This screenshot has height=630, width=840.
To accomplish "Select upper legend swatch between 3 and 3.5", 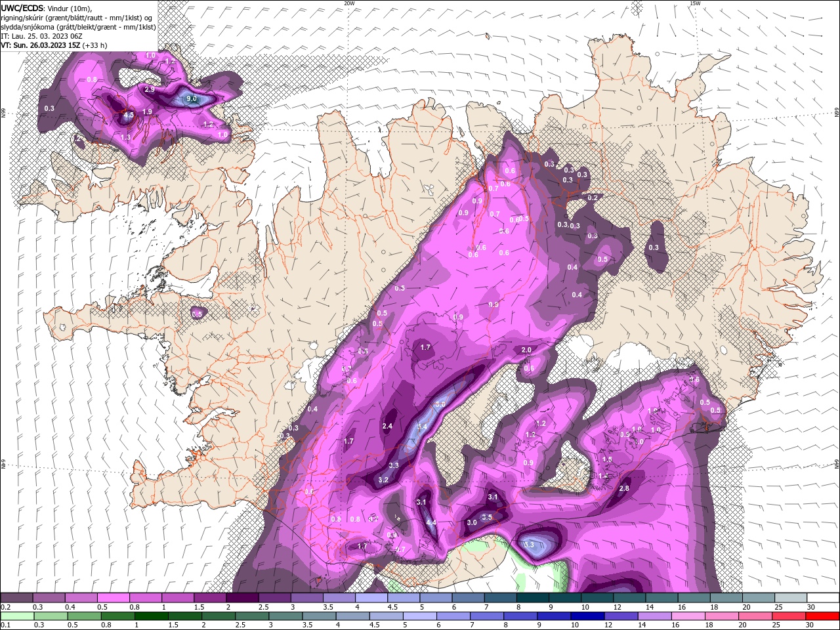I will pyautogui.click(x=307, y=598).
